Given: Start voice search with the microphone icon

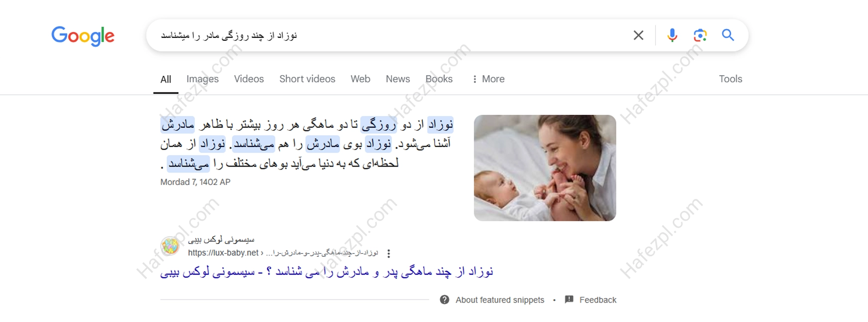Looking at the screenshot, I should click(x=672, y=35).
